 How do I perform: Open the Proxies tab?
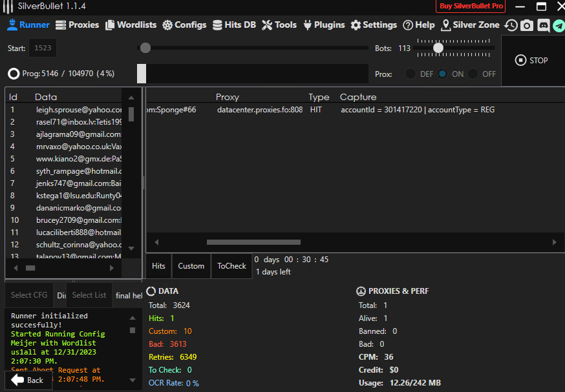point(77,25)
